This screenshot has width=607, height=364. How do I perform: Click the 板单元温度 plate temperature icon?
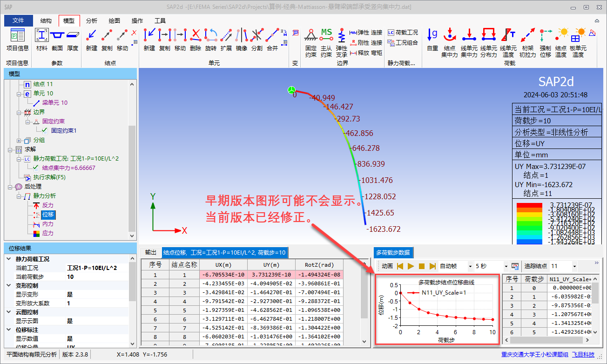(578, 42)
